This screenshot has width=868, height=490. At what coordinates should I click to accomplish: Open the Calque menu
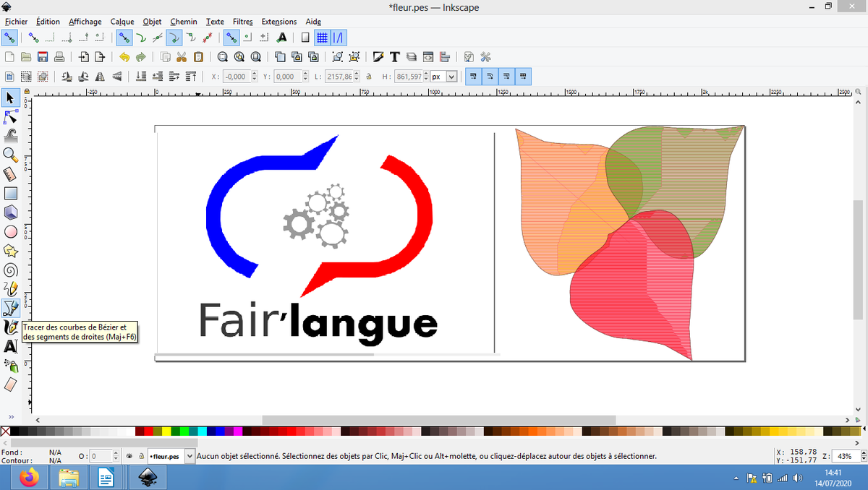122,22
